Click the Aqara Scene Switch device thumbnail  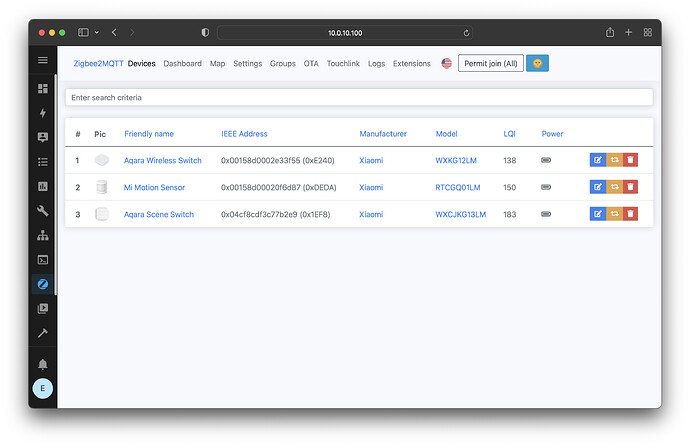point(100,214)
